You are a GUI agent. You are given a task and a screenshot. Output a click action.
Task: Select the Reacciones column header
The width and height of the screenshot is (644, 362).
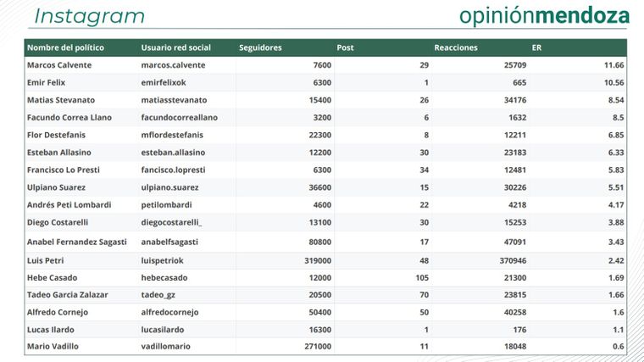click(456, 47)
